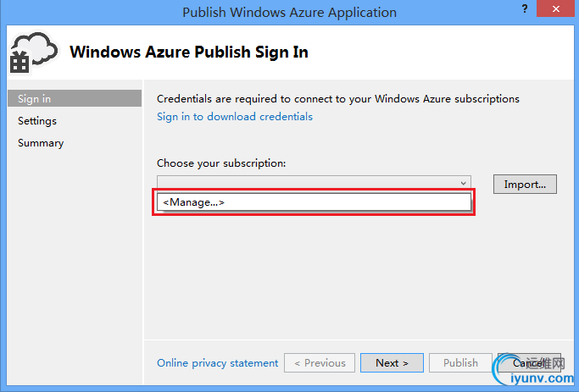Cancel the publish wizard

[x=529, y=363]
